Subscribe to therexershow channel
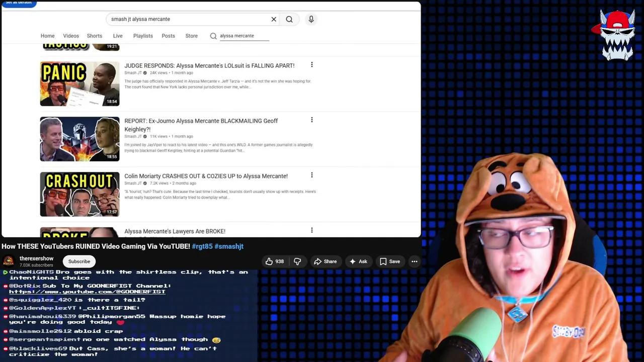644x362 pixels. 79,261
